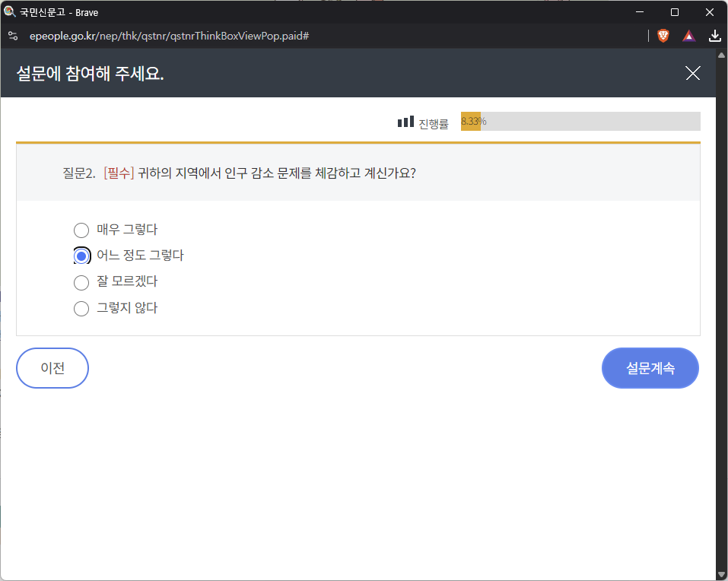Click the '[필수]' required label
This screenshot has height=581, width=728.
point(119,173)
